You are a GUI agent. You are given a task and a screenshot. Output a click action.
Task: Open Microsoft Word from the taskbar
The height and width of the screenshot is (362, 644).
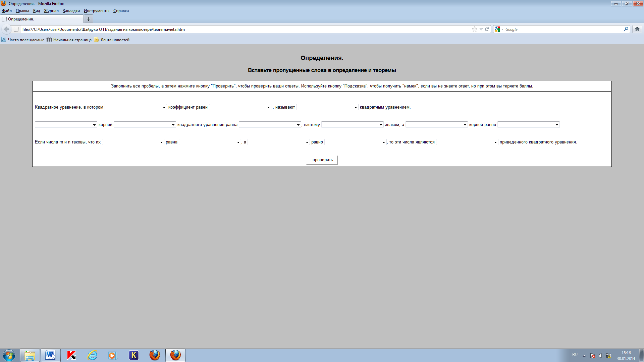pyautogui.click(x=51, y=355)
